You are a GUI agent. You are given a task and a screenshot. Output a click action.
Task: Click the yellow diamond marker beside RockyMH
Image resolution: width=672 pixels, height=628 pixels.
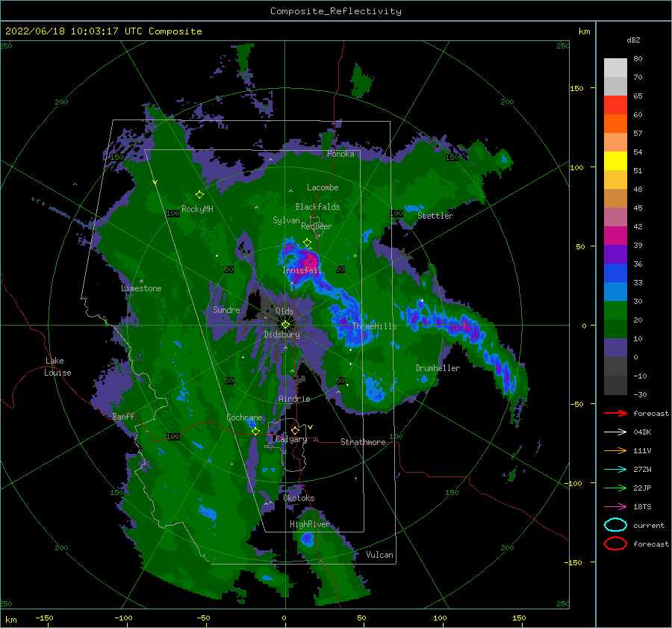199,195
